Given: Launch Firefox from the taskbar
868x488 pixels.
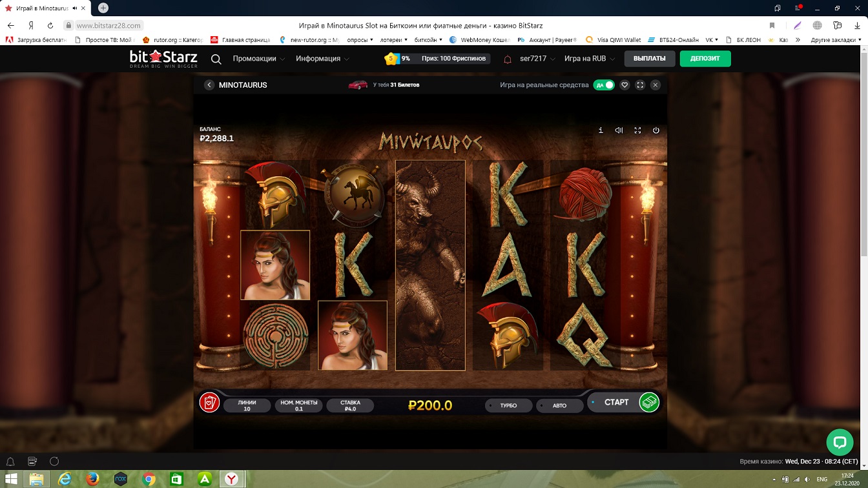Looking at the screenshot, I should (x=92, y=479).
